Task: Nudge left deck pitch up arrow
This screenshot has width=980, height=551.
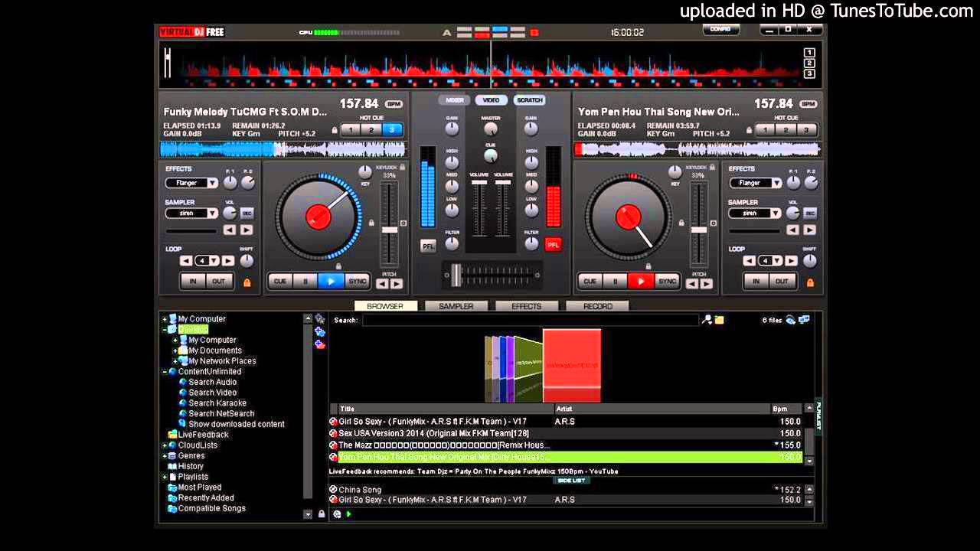Action: (397, 284)
